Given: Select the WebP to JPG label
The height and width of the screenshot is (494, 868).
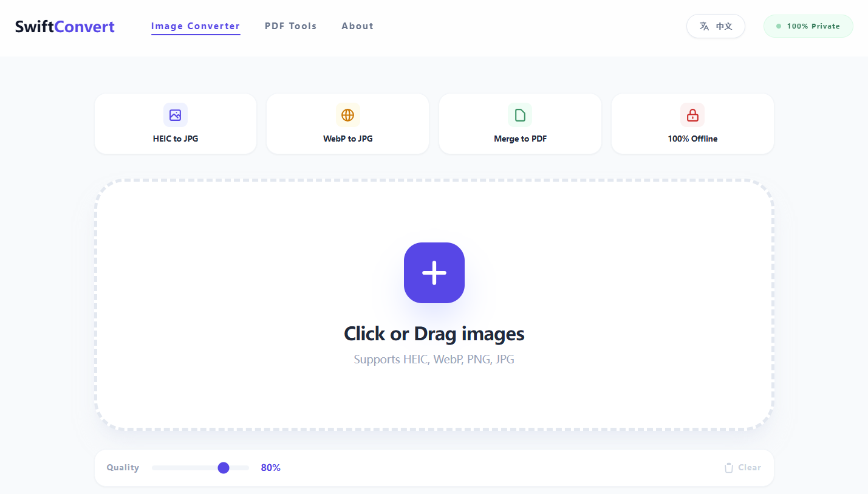Looking at the screenshot, I should [348, 139].
